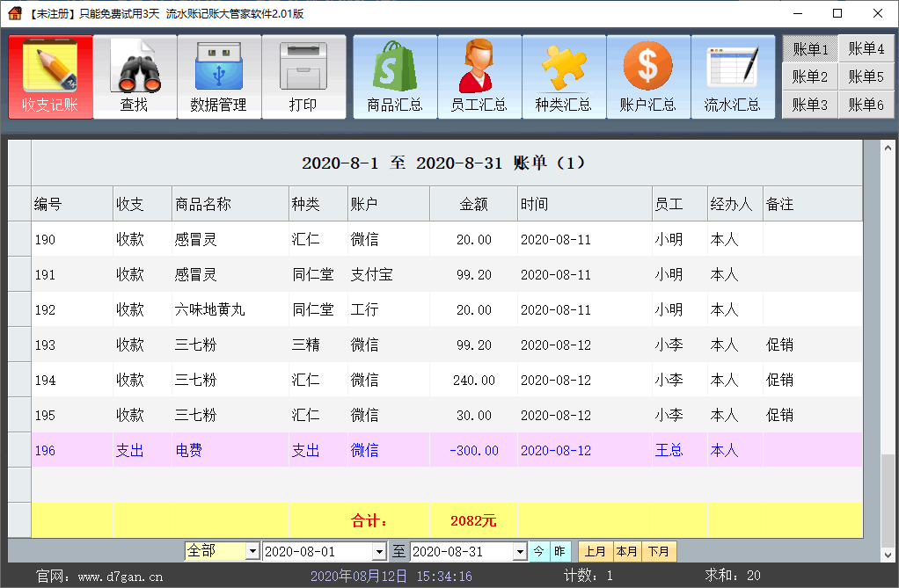Click the 昨 yesterday button
The width and height of the screenshot is (899, 588).
click(x=559, y=551)
